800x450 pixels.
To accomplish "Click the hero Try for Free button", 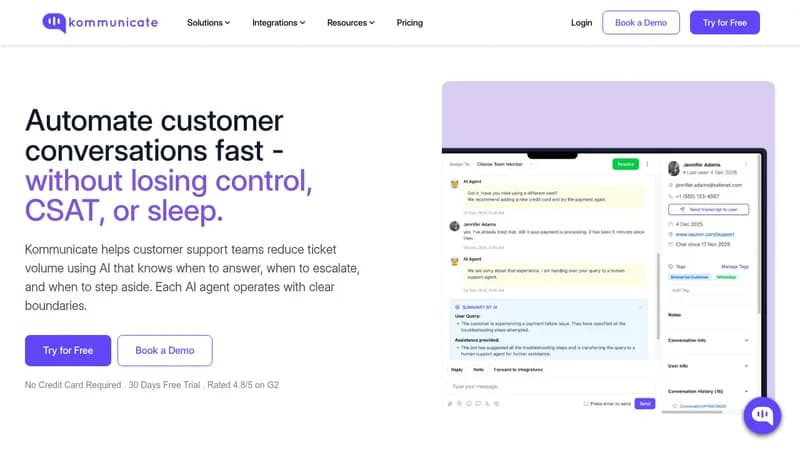I will [68, 351].
